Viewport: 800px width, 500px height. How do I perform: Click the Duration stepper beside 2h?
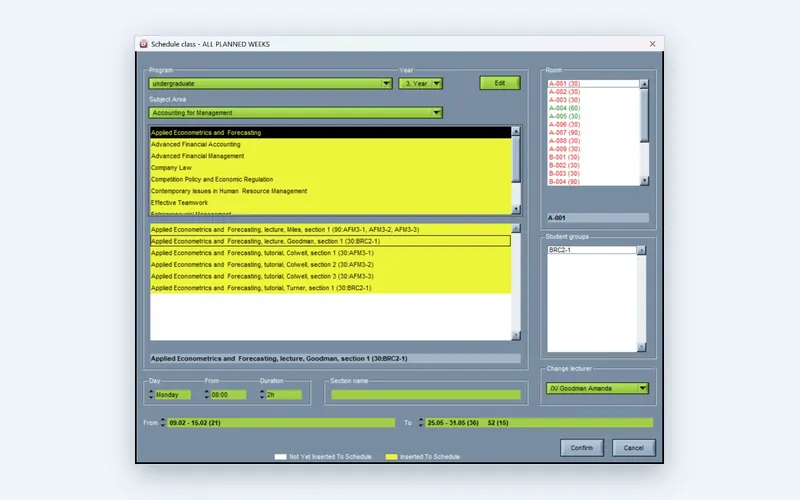click(x=262, y=394)
